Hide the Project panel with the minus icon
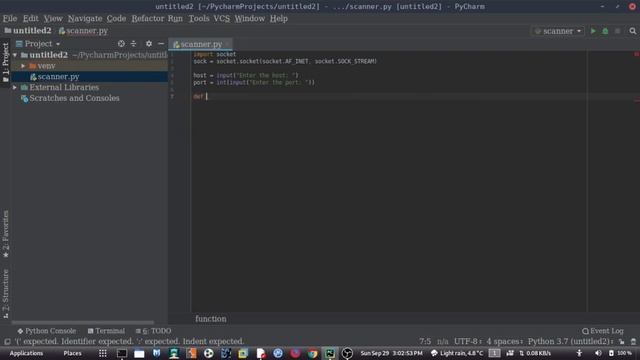This screenshot has width=640, height=360. pos(161,44)
